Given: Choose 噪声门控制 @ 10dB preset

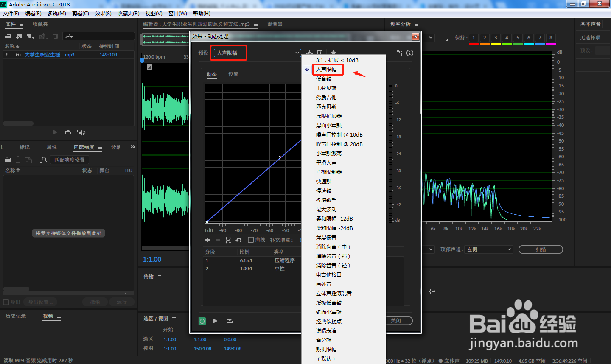Looking at the screenshot, I should click(339, 135).
